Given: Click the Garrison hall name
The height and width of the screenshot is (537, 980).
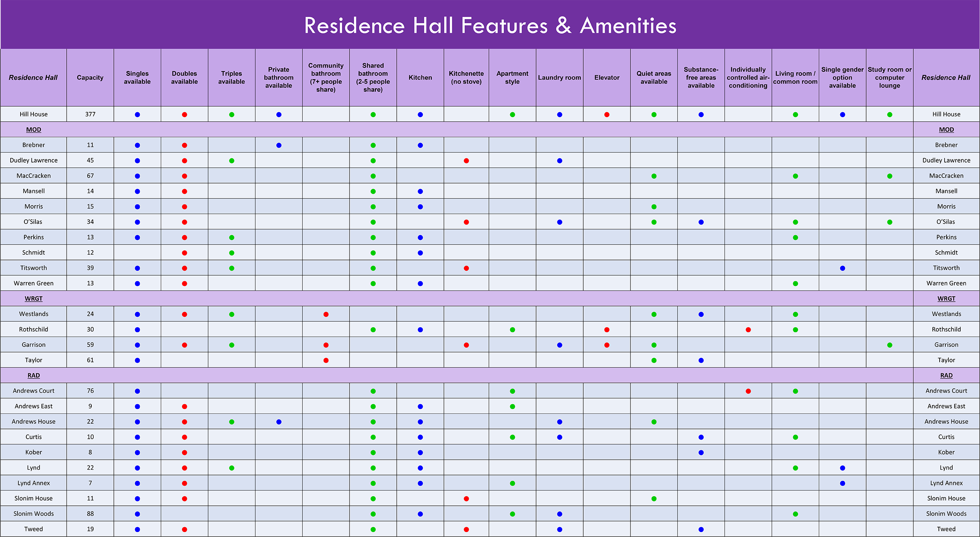Looking at the screenshot, I should (x=34, y=344).
